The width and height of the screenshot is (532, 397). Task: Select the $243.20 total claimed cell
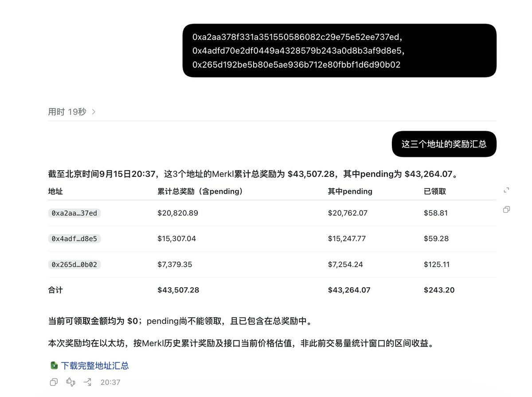[439, 290]
